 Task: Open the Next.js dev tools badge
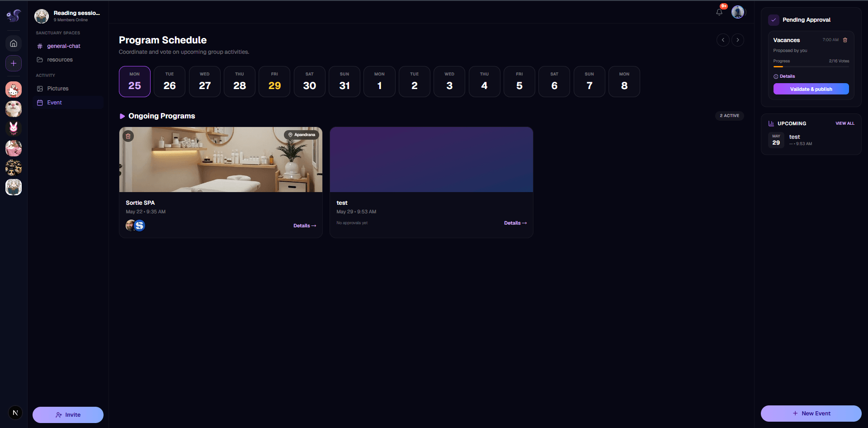click(15, 413)
